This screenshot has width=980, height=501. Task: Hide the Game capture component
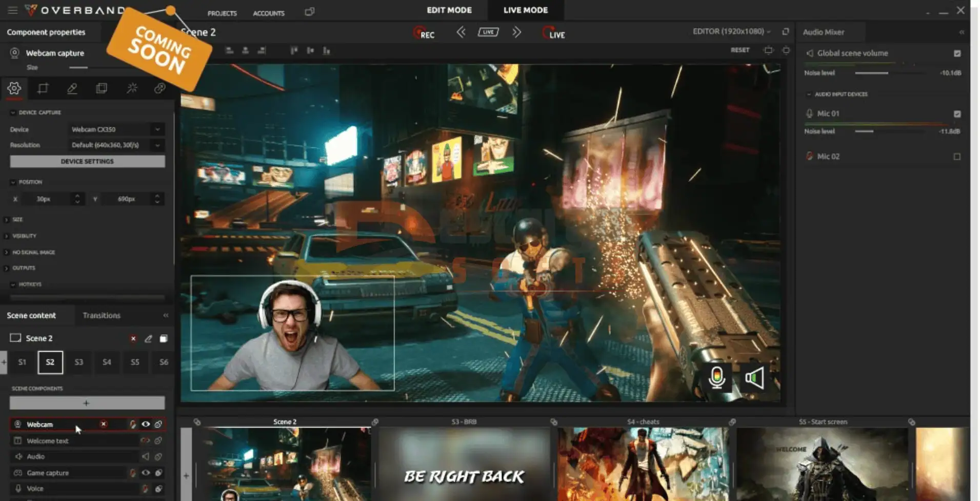[146, 473]
